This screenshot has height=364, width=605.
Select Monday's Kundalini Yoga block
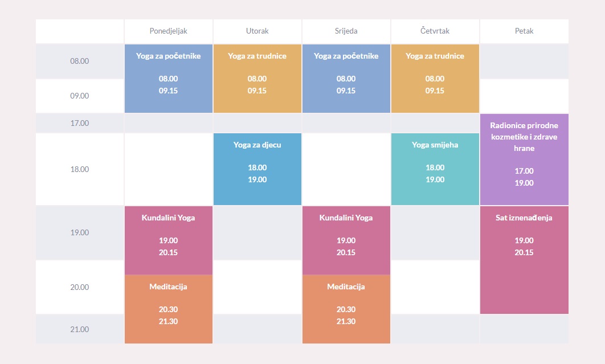[x=168, y=240]
